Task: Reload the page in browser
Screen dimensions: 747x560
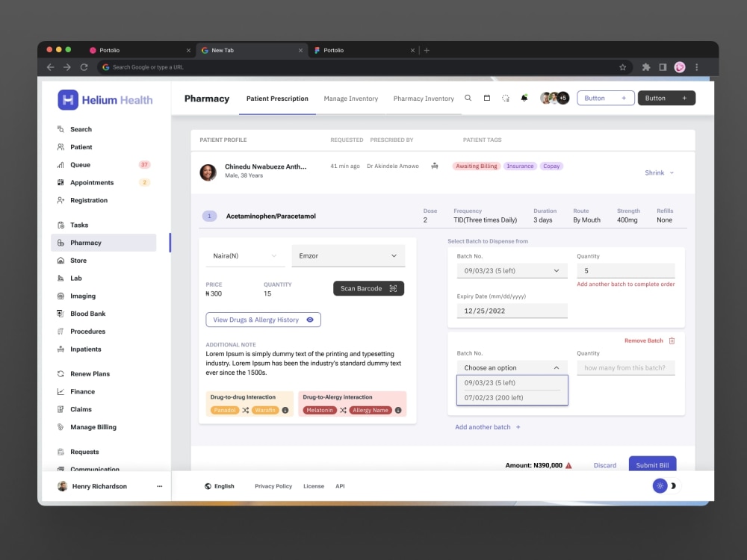Action: coord(84,67)
